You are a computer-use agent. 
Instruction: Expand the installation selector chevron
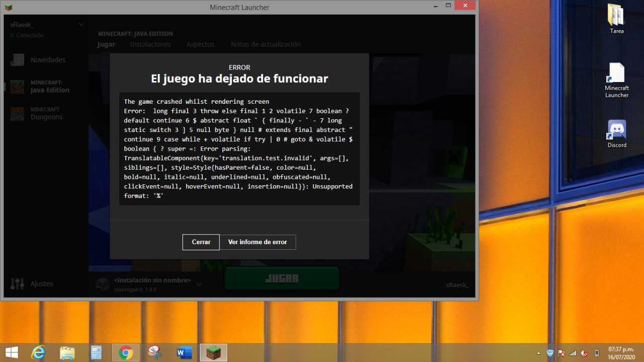click(x=199, y=284)
